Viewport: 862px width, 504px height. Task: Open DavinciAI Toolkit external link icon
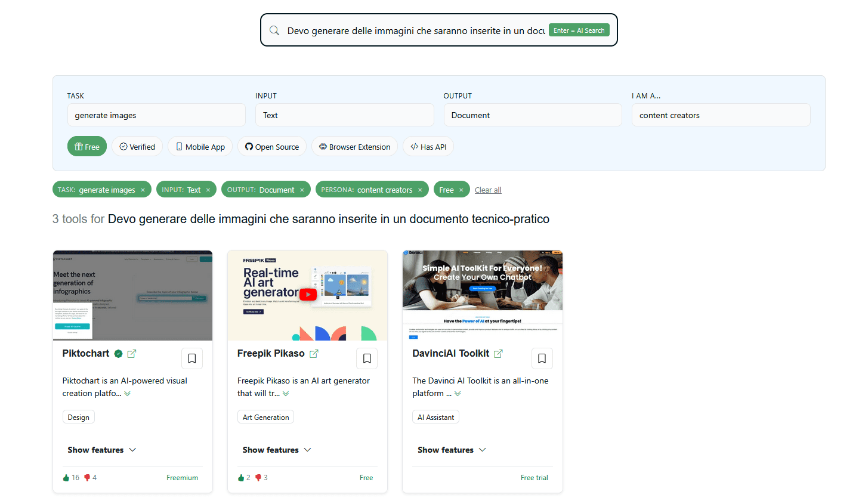498,354
